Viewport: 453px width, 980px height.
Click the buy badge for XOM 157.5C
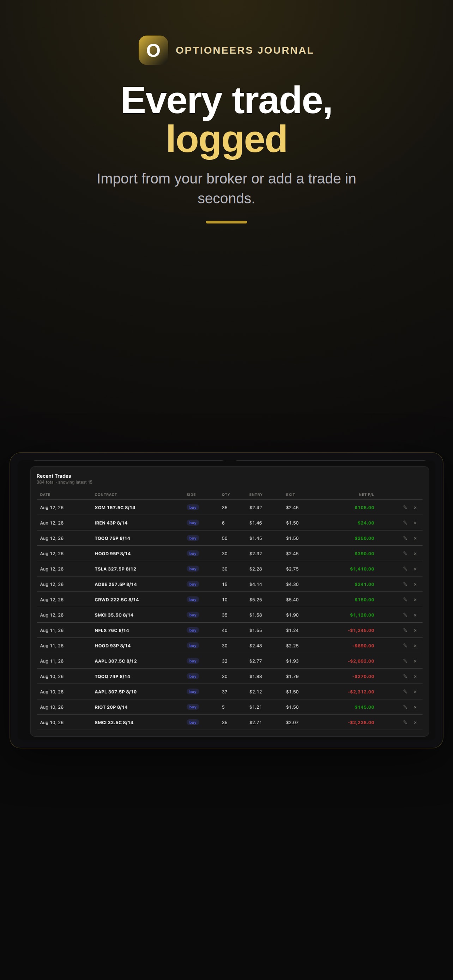coord(193,508)
